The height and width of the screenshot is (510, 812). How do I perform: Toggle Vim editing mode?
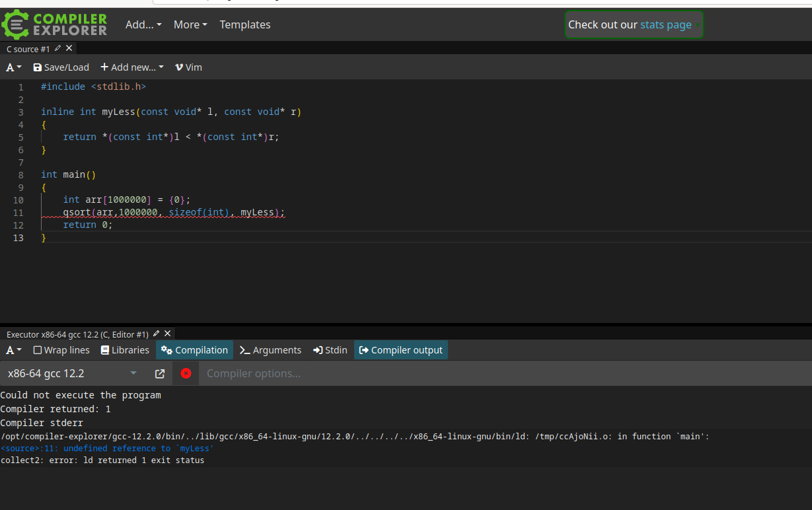pyautogui.click(x=188, y=67)
